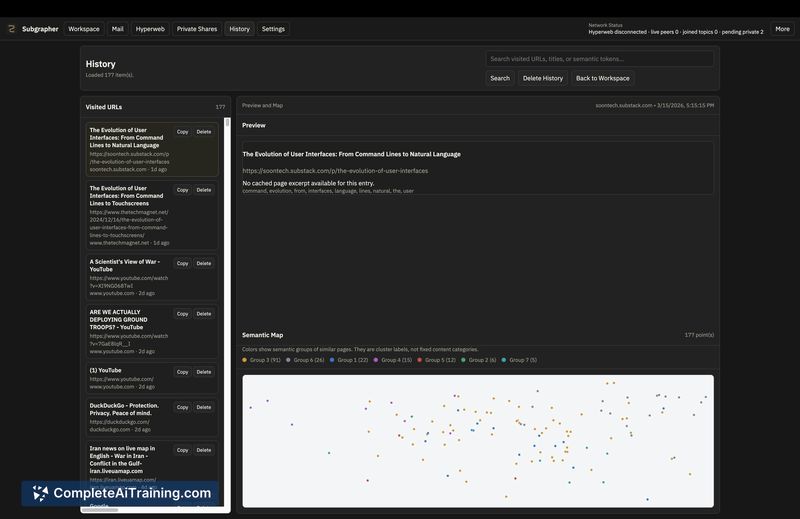This screenshot has width=800, height=519.
Task: Click the Loaded 177 item(s) label
Action: [x=110, y=75]
